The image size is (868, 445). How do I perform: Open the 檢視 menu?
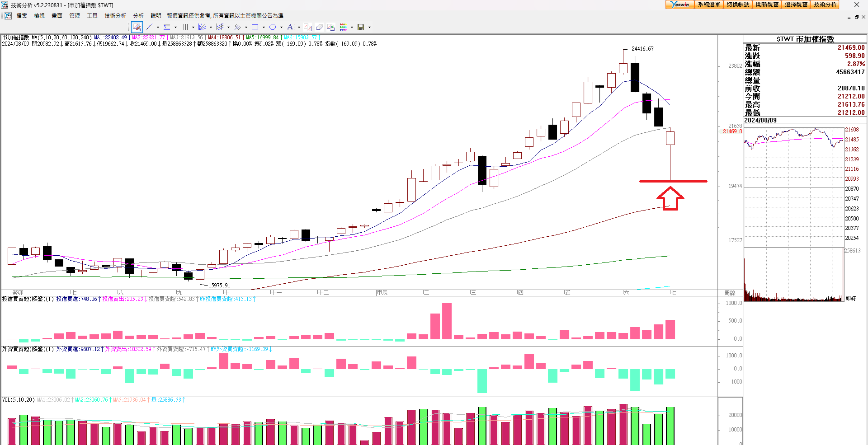pyautogui.click(x=39, y=15)
